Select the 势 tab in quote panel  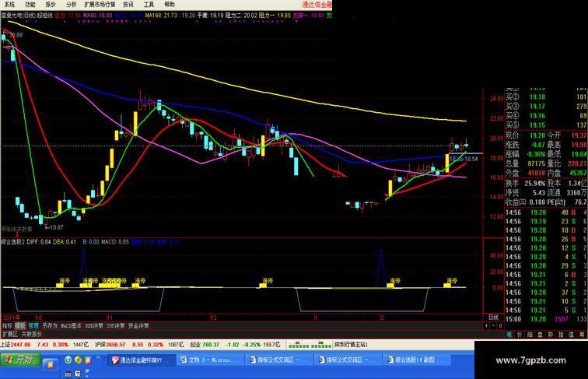point(551,334)
